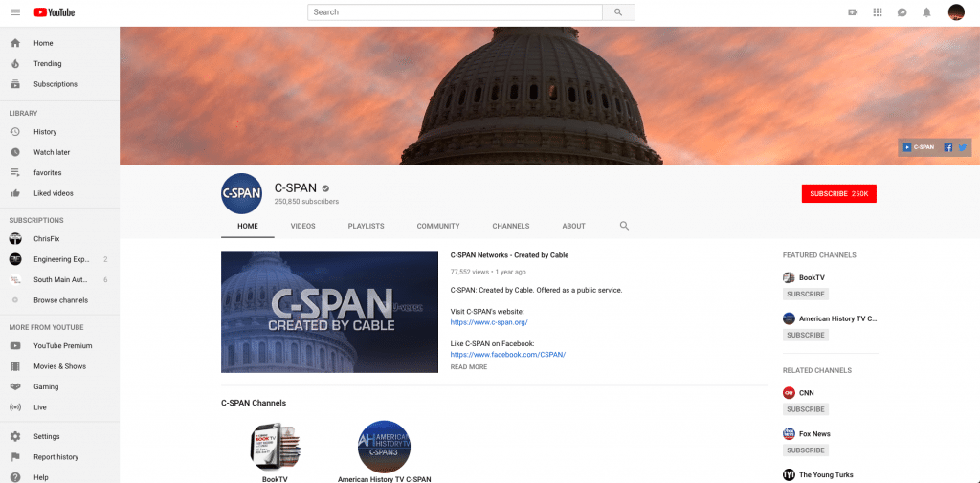The width and height of the screenshot is (980, 483).
Task: Switch to the PLAYLISTS tab
Action: point(367,226)
